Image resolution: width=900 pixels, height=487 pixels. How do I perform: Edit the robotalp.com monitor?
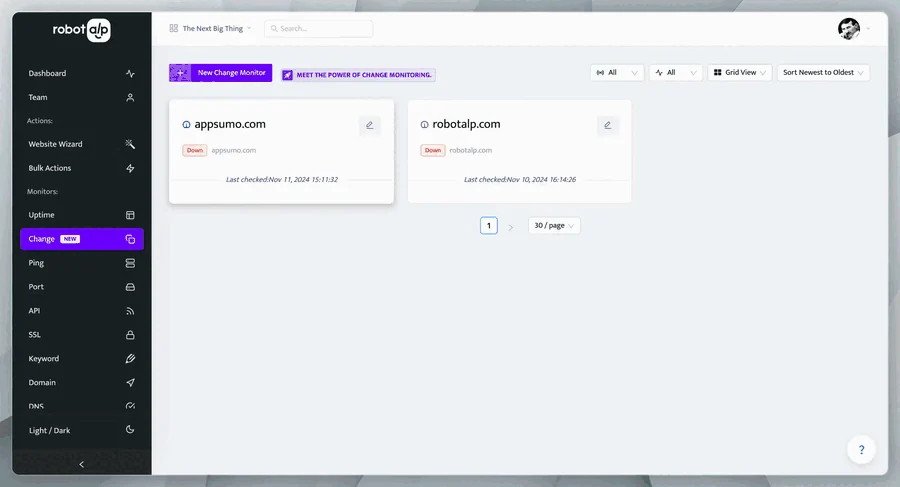pos(607,125)
